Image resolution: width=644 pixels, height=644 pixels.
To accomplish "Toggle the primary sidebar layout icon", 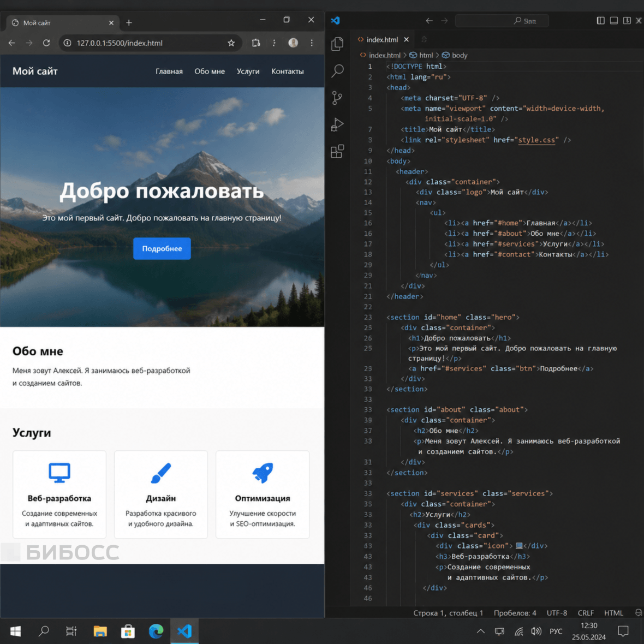I will 600,21.
